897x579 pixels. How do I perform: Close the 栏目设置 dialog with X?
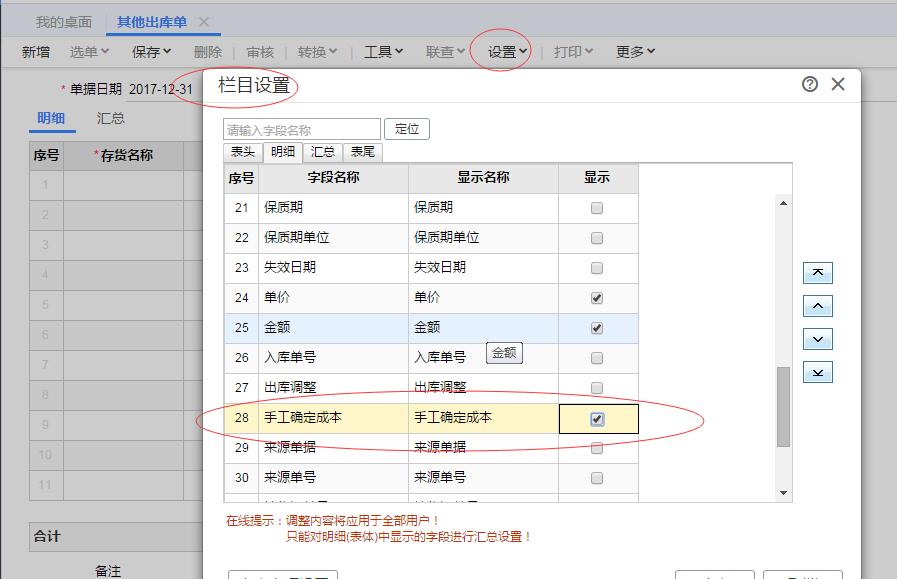[x=838, y=84]
